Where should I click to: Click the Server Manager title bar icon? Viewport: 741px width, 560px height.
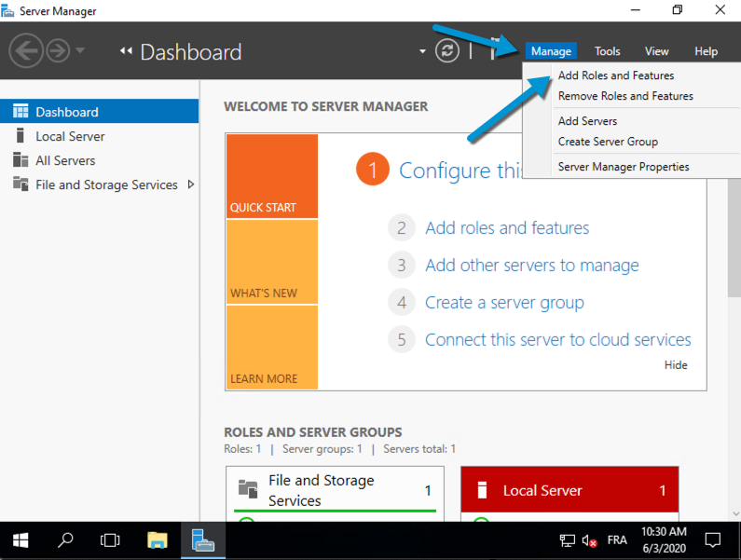(7, 10)
